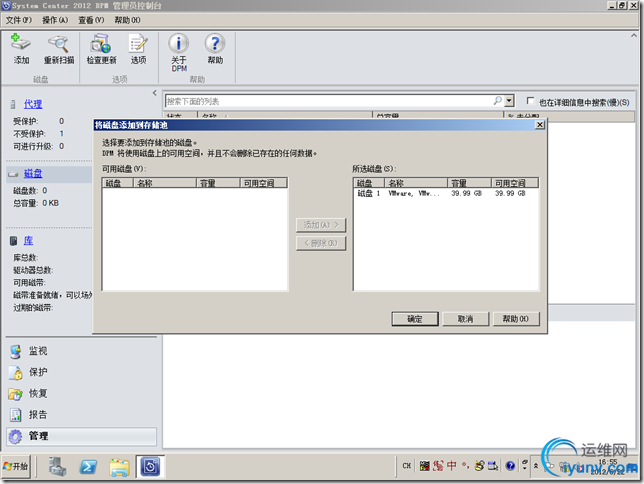The image size is (644, 484).
Task: Click the Disks (磁盘) link
Action: (x=33, y=174)
